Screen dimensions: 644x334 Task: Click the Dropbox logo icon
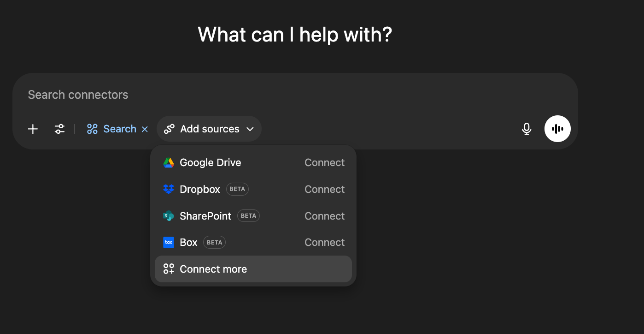[169, 189]
